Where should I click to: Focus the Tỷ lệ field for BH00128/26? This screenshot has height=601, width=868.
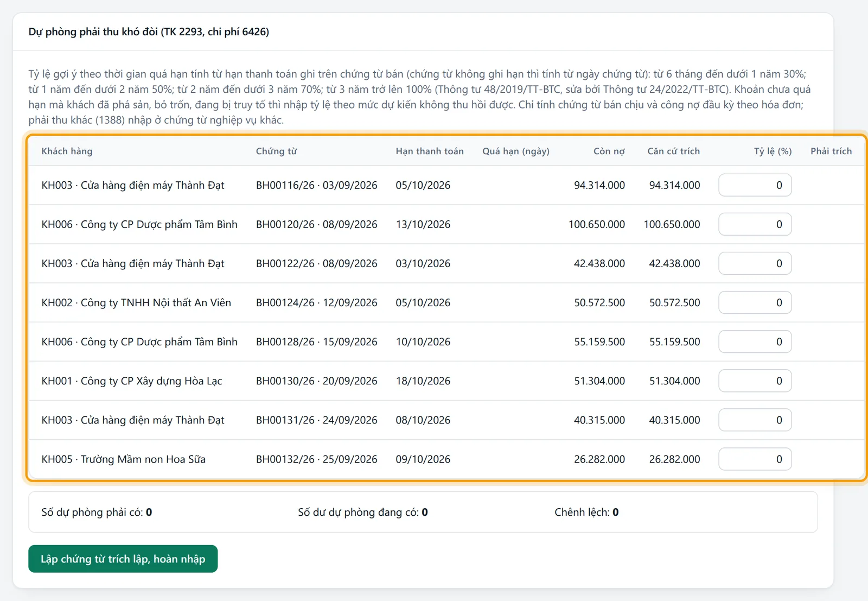(755, 341)
